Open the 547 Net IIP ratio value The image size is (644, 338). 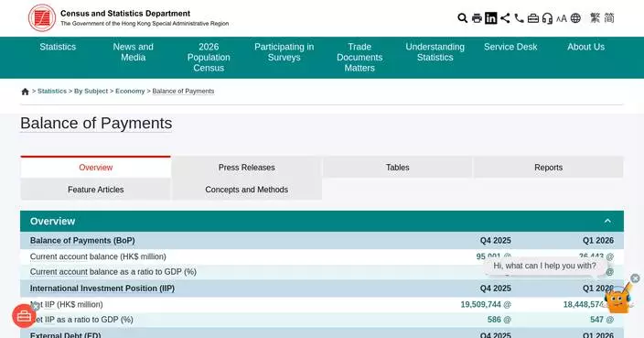click(x=596, y=320)
